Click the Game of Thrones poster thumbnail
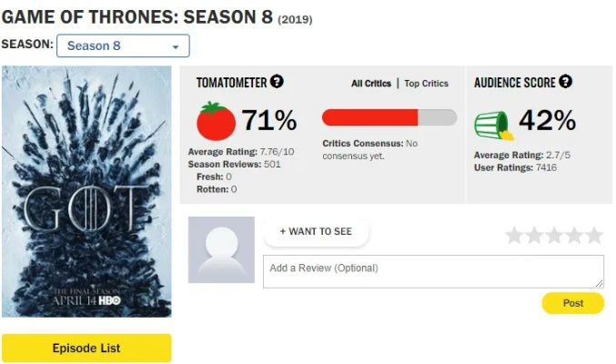The height and width of the screenshot is (364, 616). [x=86, y=191]
